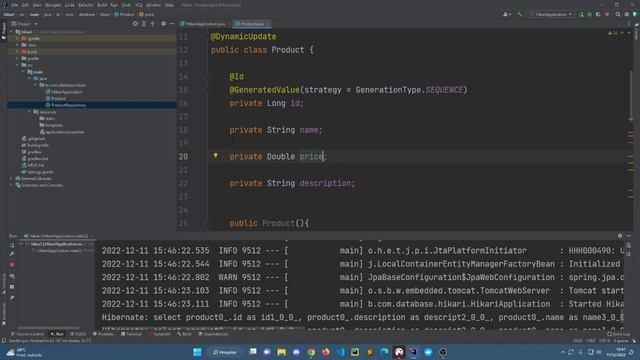Click the price breadcrumb in navigation bar
Image resolution: width=640 pixels, height=360 pixels.
click(x=147, y=14)
